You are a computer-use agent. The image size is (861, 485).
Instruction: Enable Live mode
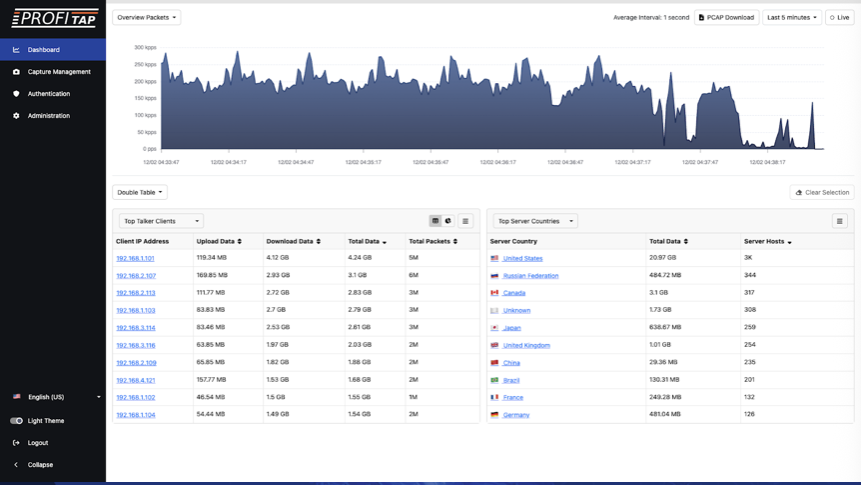[x=839, y=17]
